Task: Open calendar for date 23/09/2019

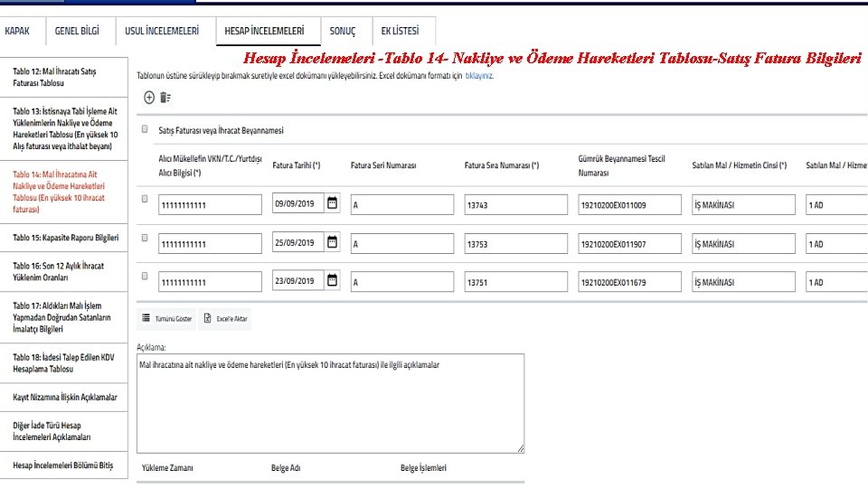Action: [x=332, y=280]
